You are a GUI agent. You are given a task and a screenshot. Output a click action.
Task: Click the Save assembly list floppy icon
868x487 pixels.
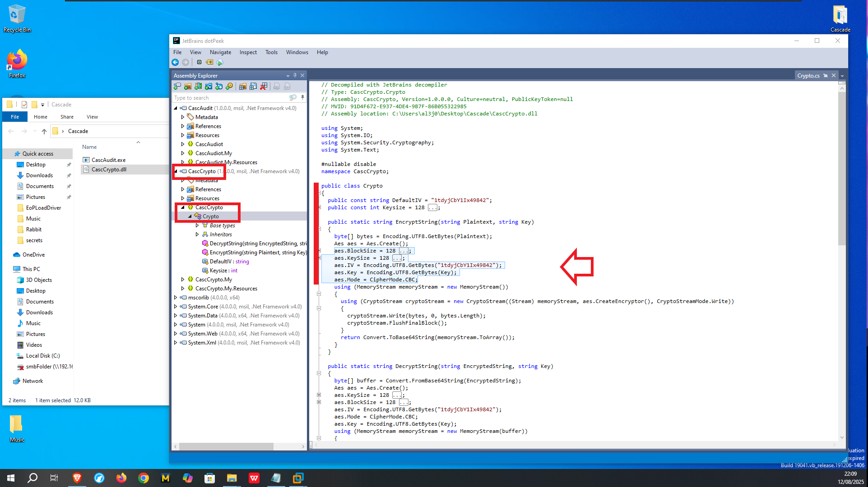(x=253, y=86)
